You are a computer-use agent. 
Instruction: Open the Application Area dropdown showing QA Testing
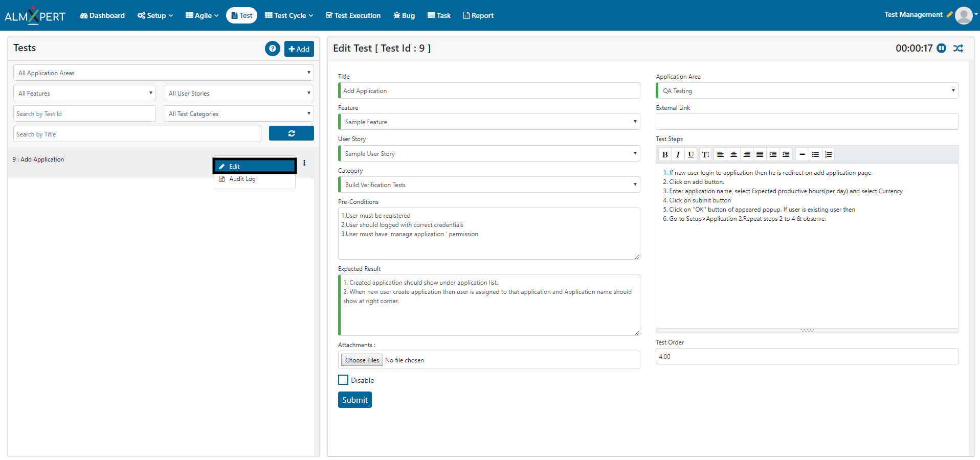[x=807, y=91]
